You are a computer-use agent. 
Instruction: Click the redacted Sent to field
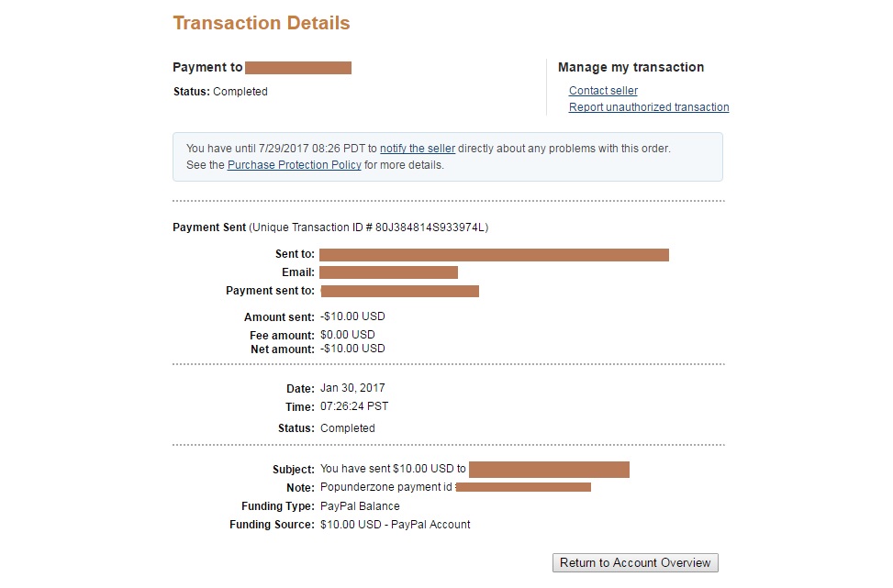tap(494, 255)
